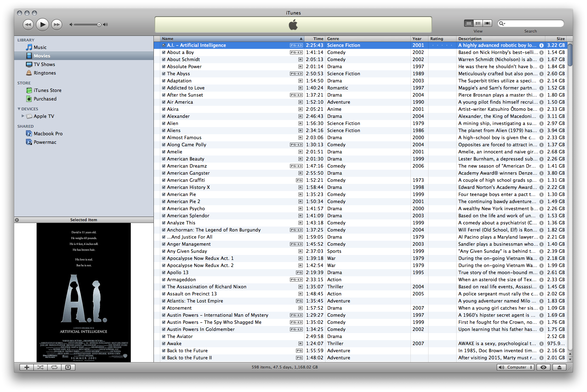Select the movie Adaptation
587x392 pixels.
[360, 81]
